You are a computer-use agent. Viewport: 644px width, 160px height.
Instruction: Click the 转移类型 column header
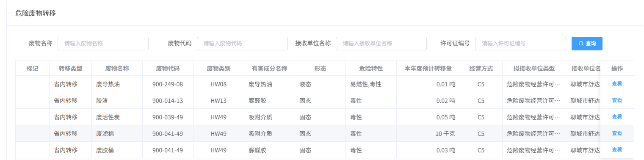coord(70,69)
